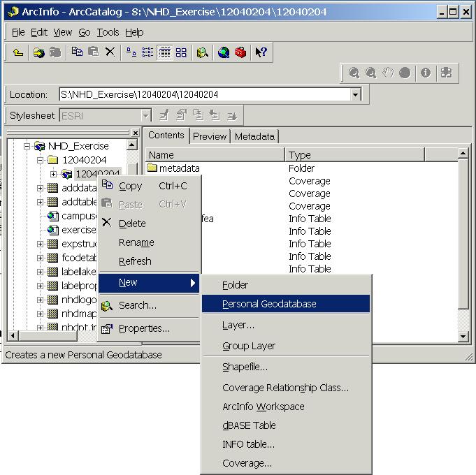Click the What's This help icon
Screen dimensions: 476x475
[x=261, y=52]
